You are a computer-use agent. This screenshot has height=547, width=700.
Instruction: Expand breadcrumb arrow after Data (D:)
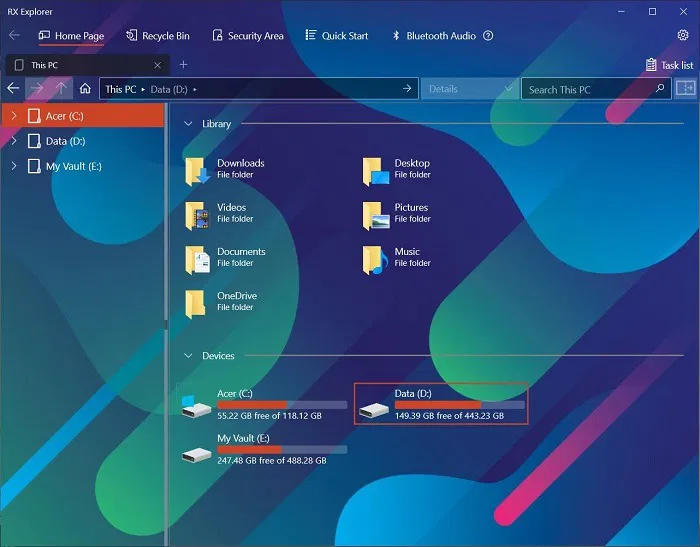pyautogui.click(x=195, y=89)
